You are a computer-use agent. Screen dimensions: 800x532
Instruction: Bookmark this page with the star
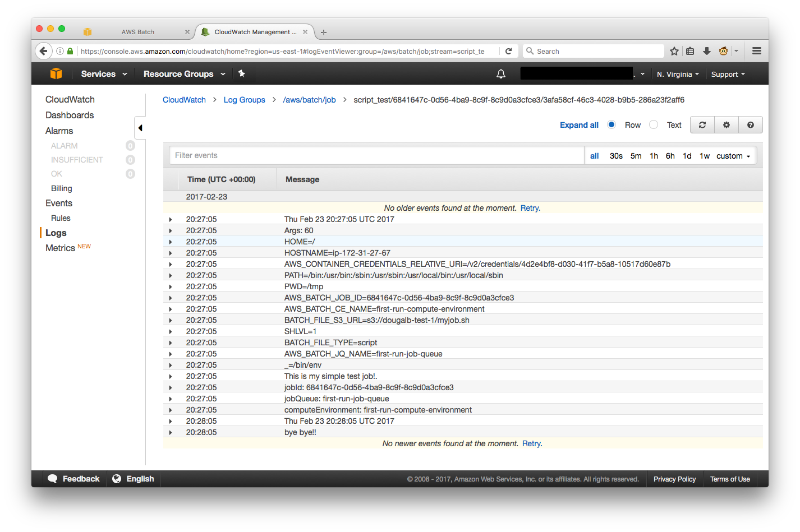(674, 51)
